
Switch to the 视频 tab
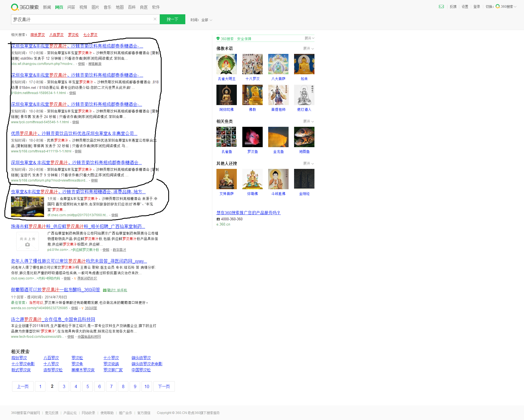tap(83, 7)
